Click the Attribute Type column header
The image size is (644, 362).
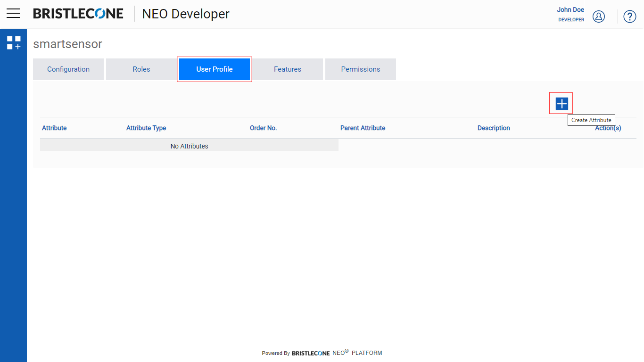click(x=146, y=128)
